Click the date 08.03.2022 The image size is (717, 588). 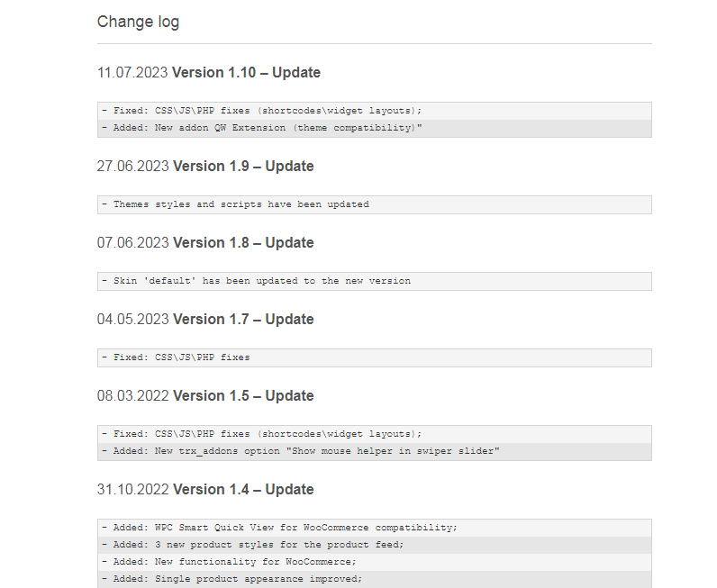133,396
